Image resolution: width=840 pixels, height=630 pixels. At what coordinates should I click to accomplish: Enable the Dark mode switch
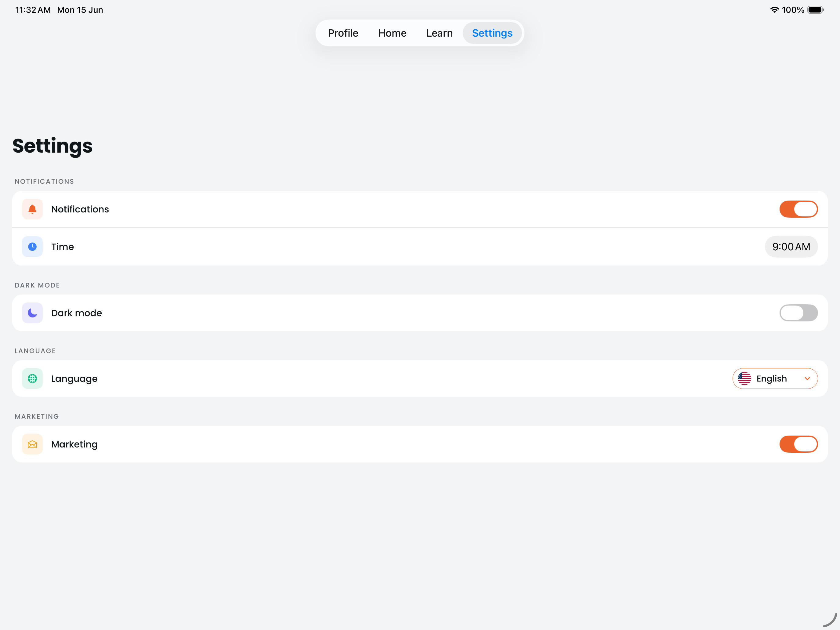coord(798,313)
